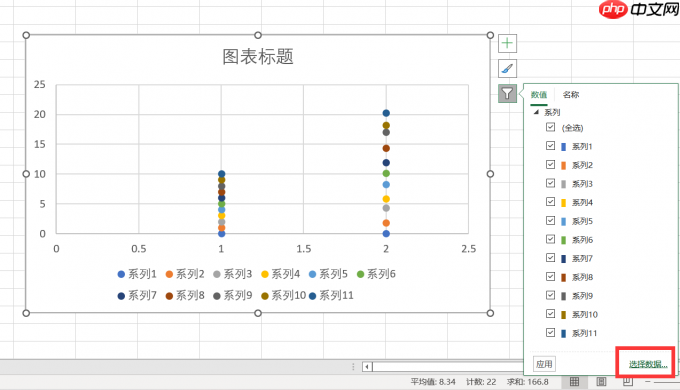Uncheck the 系列8 checkbox
This screenshot has width=680, height=390.
click(x=550, y=276)
